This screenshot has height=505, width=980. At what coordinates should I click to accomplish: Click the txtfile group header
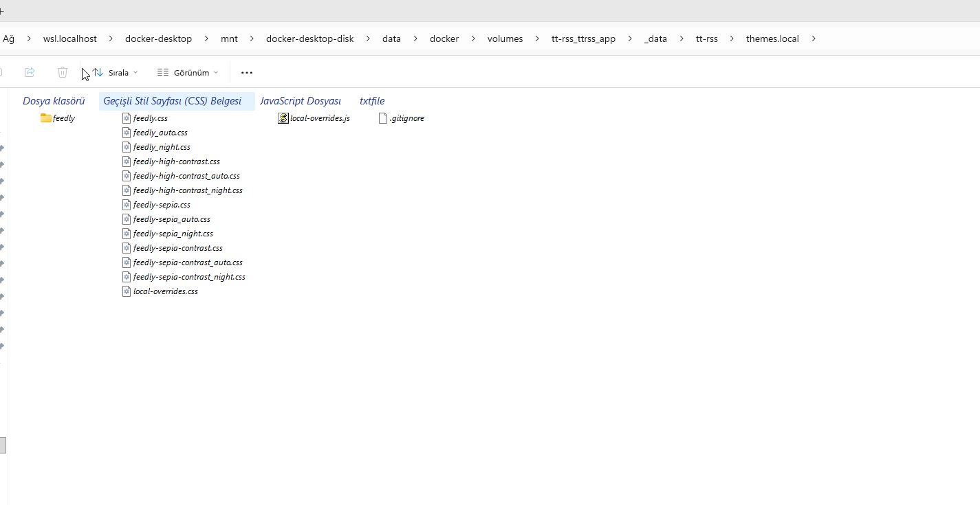click(372, 101)
